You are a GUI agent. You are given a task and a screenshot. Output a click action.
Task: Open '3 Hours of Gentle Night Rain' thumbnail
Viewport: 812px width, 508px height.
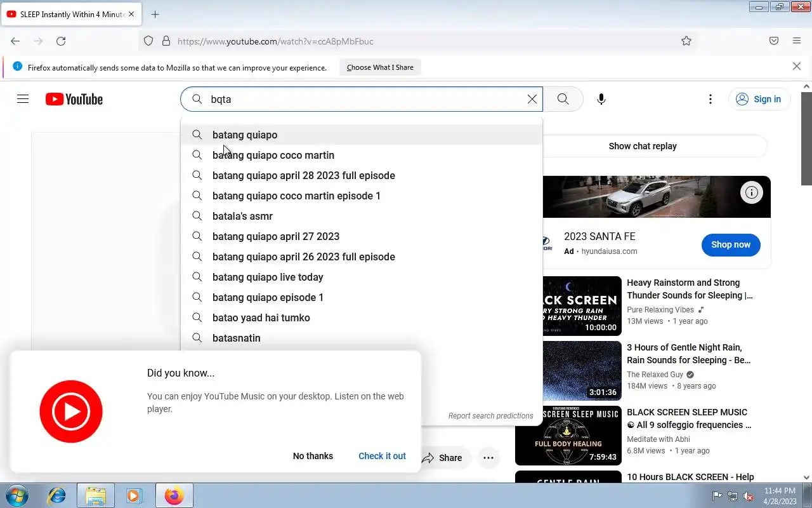(x=582, y=371)
